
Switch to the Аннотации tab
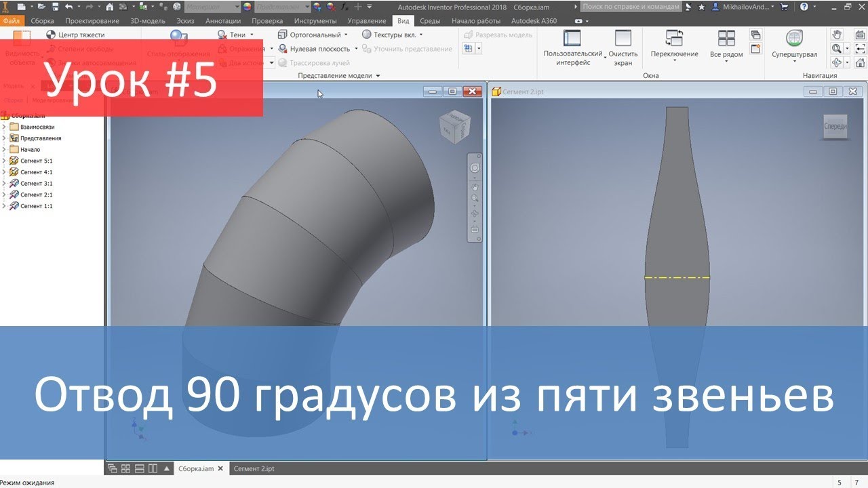point(222,21)
